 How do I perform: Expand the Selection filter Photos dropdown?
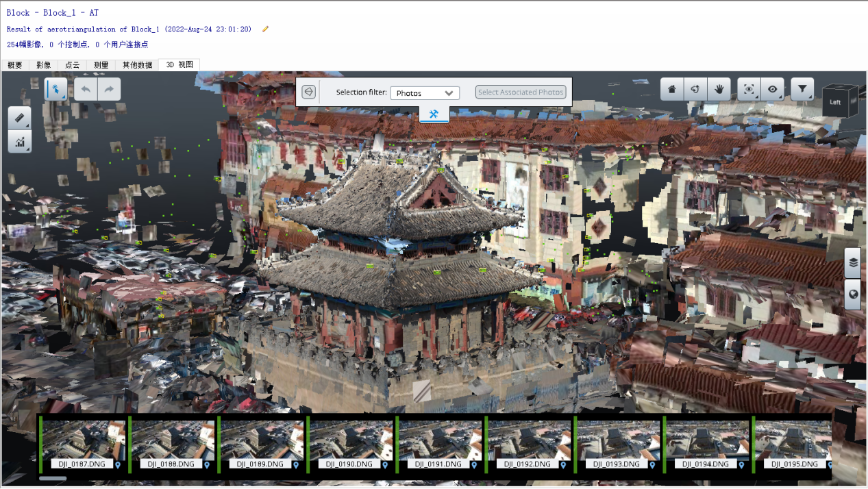coord(425,93)
